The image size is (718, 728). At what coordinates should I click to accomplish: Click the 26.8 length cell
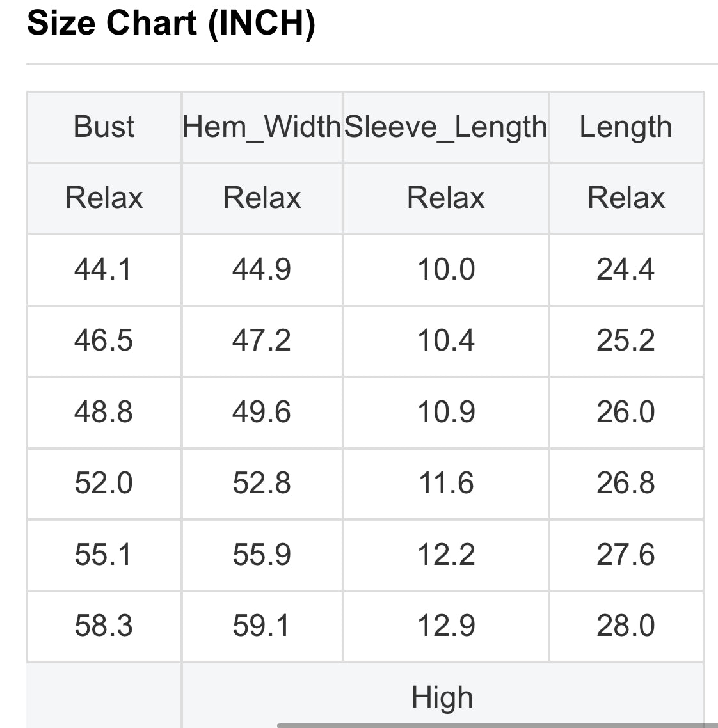[x=626, y=483]
